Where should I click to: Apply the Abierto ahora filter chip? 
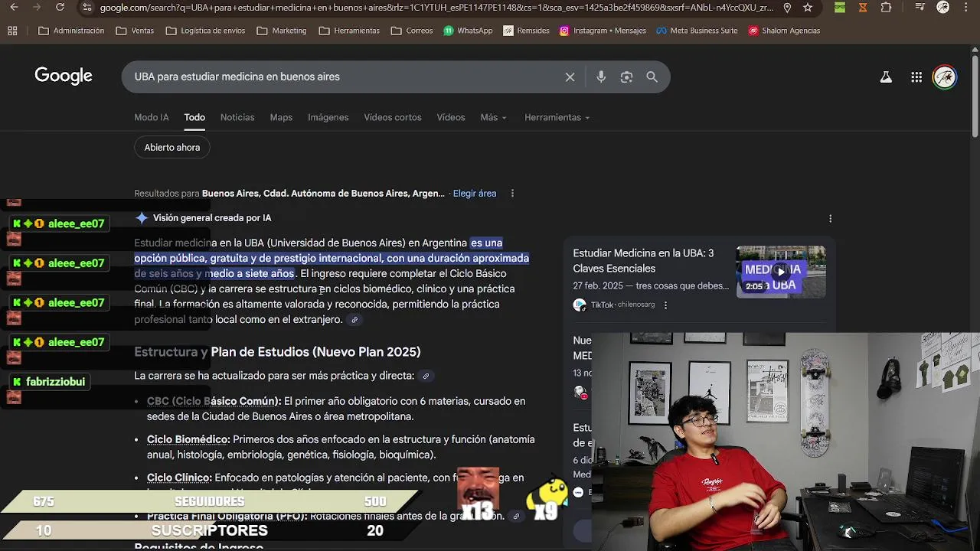pyautogui.click(x=172, y=147)
